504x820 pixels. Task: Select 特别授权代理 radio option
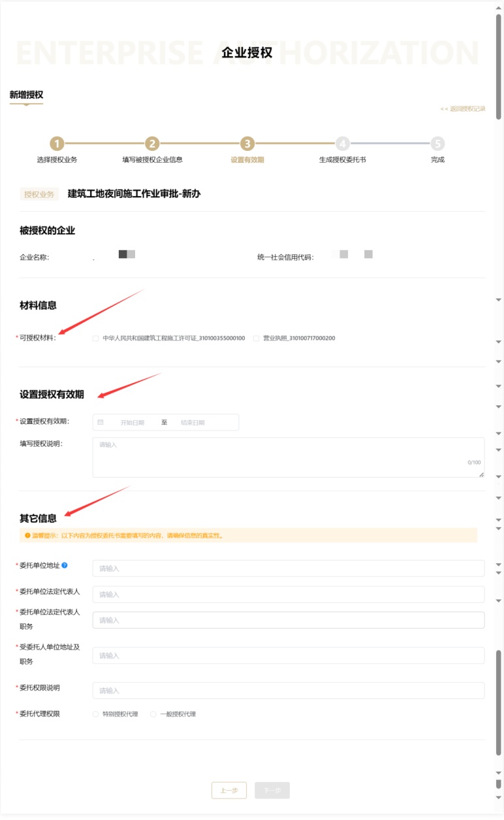[x=96, y=714]
